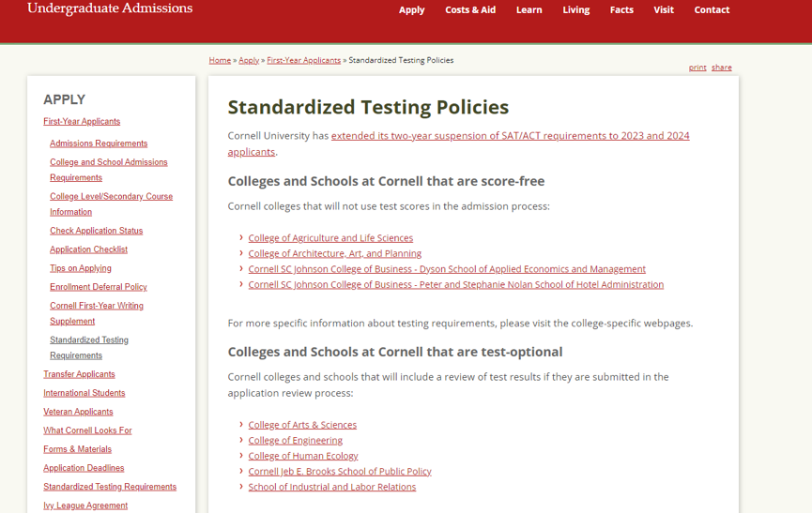Open School of Industrial and Labor Relations

pos(331,487)
